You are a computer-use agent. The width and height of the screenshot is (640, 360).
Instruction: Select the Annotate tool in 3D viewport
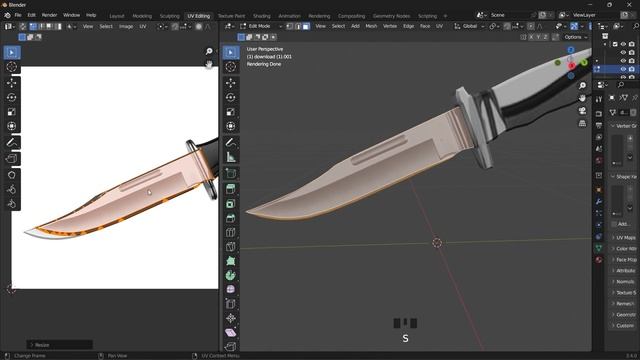231,142
